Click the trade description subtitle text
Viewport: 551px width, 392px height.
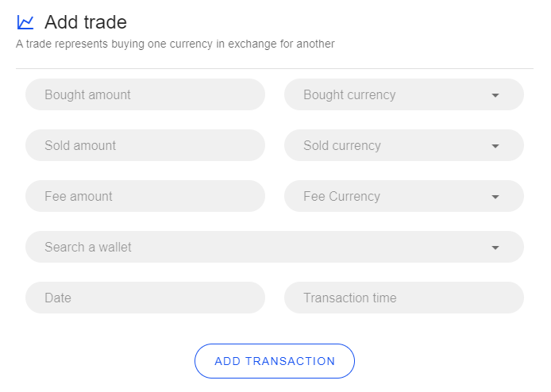(175, 44)
